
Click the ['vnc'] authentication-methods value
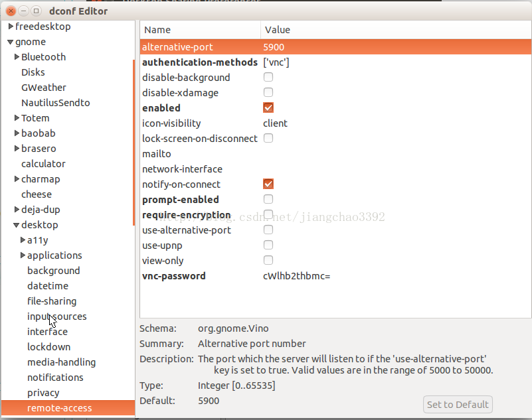[276, 62]
